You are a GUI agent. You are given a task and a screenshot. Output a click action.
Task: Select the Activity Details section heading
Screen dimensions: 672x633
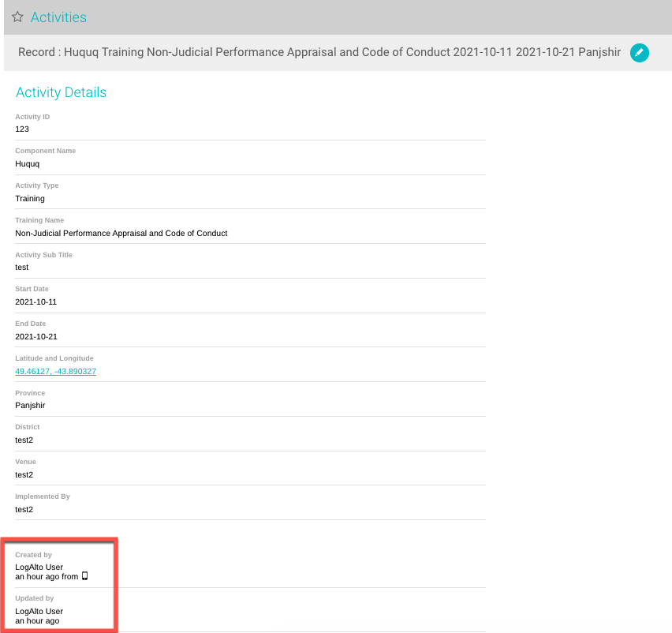point(61,92)
